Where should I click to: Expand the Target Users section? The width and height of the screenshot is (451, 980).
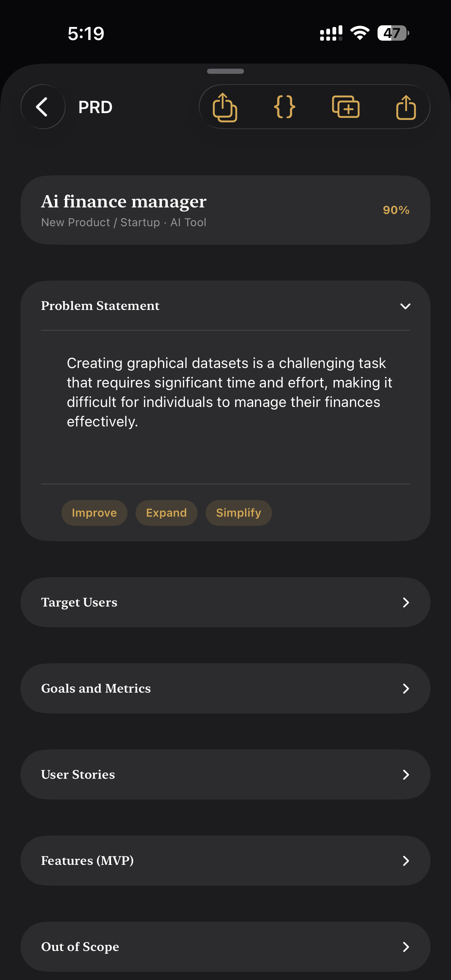[405, 602]
